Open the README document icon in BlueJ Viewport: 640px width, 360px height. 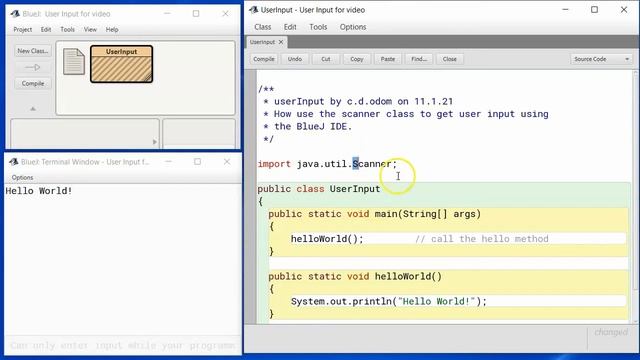click(74, 62)
